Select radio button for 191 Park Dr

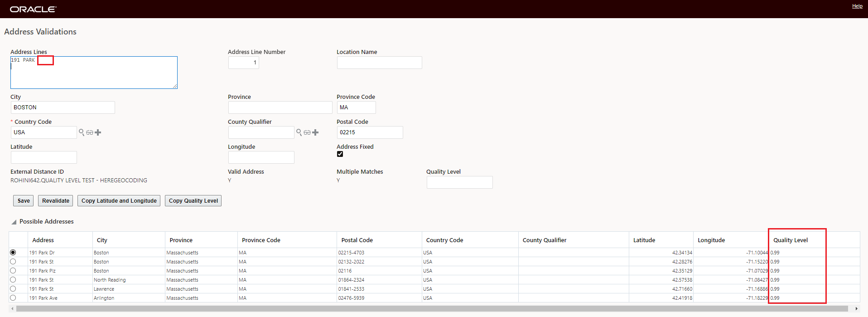pos(13,252)
